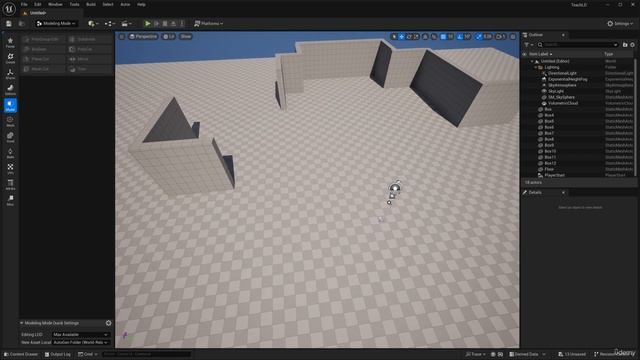This screenshot has width=640, height=360.
Task: Click the Save current level icon
Action: 9,24
